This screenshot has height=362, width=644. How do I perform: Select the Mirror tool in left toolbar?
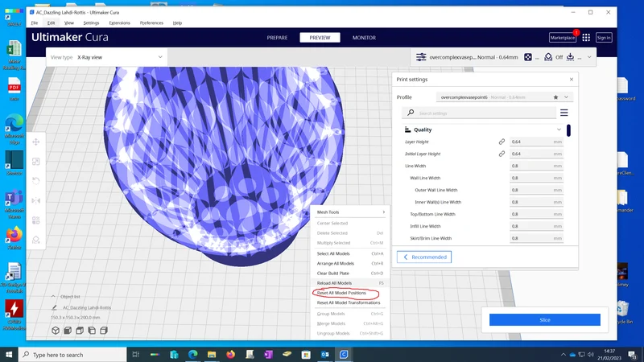click(x=36, y=200)
